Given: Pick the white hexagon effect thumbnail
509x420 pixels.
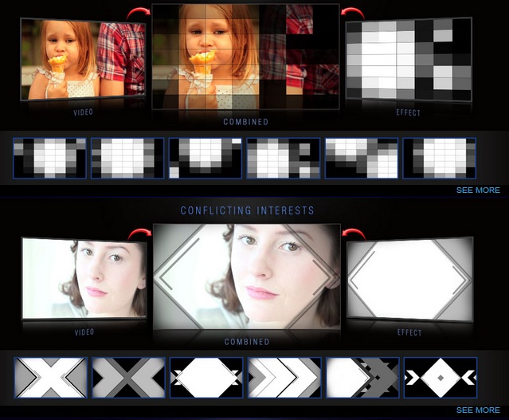Looking at the screenshot, I should (x=206, y=378).
